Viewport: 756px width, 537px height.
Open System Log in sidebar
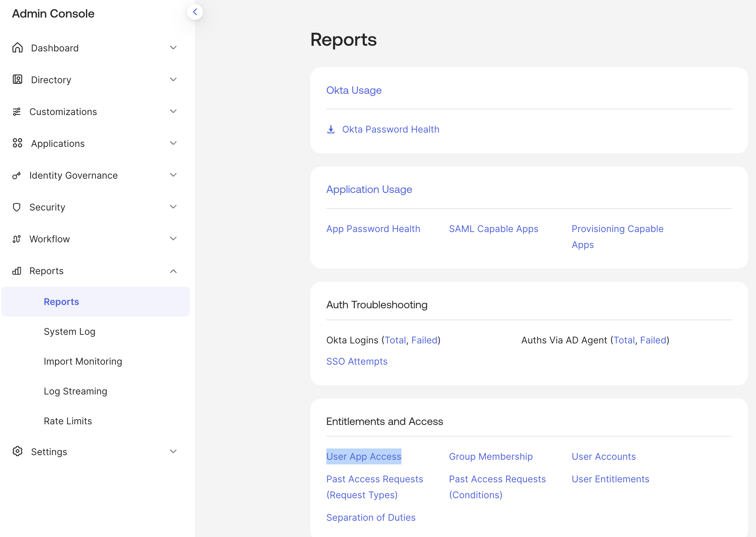70,331
